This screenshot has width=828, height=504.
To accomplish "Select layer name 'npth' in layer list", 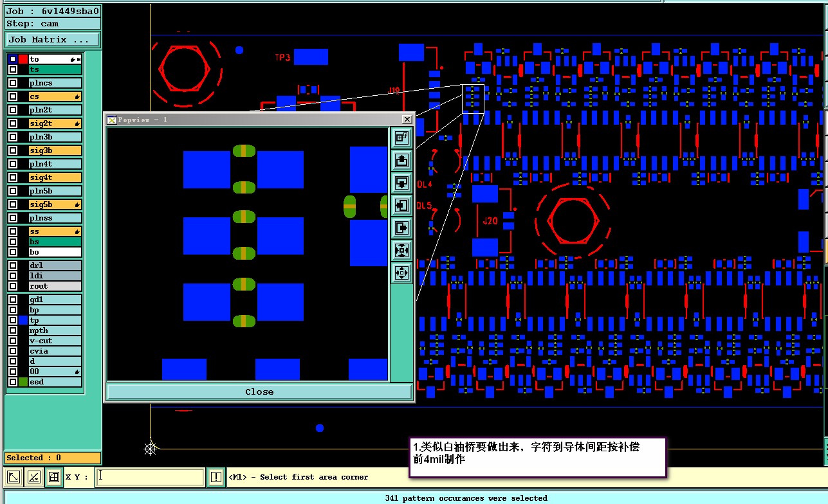I will (55, 330).
